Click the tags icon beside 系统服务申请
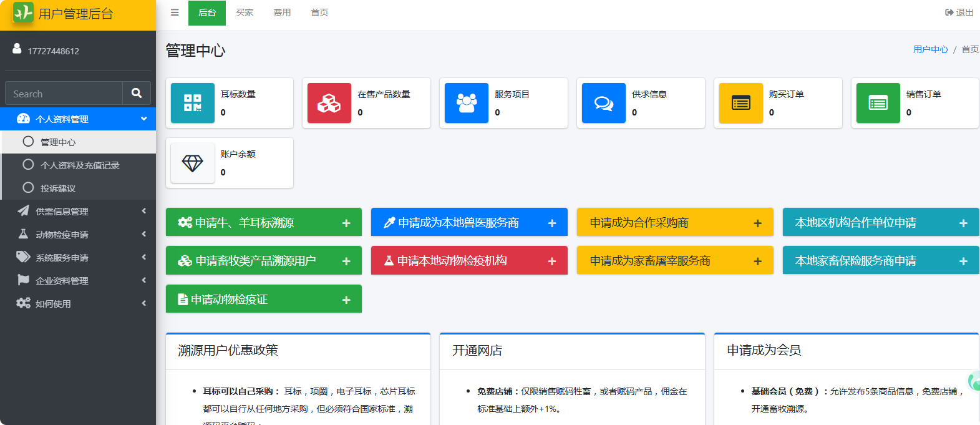This screenshot has width=980, height=425. pos(23,257)
